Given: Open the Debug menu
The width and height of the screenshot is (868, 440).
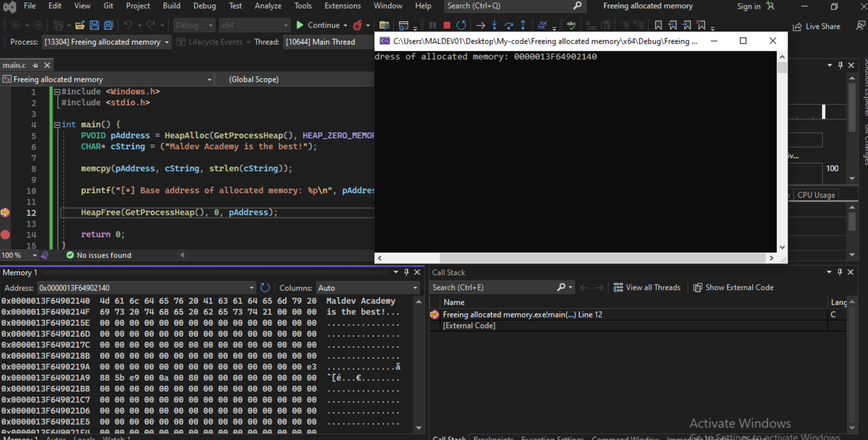Looking at the screenshot, I should [204, 6].
